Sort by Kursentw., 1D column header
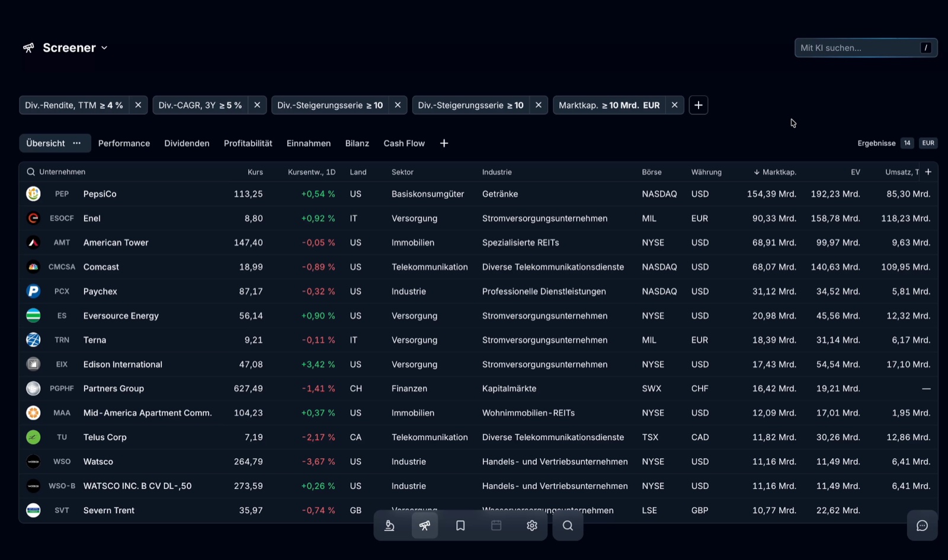 click(x=312, y=172)
